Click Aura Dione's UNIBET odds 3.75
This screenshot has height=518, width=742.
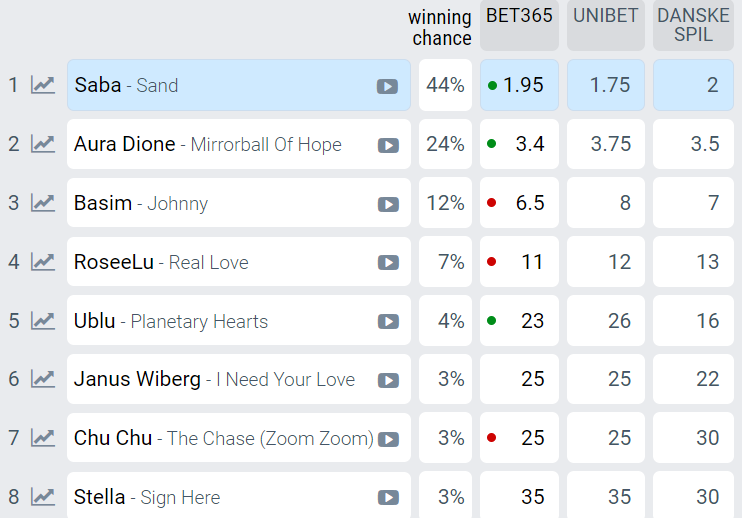(606, 144)
